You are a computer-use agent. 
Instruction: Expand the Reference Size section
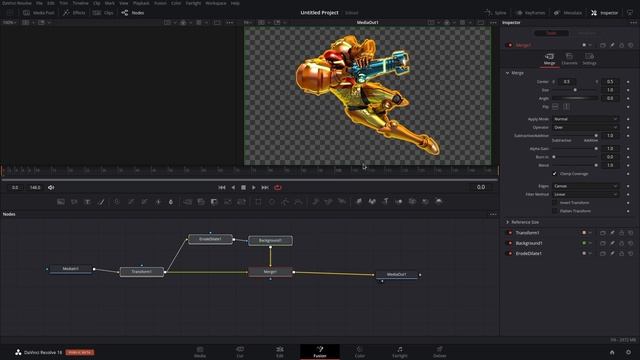tap(507, 222)
